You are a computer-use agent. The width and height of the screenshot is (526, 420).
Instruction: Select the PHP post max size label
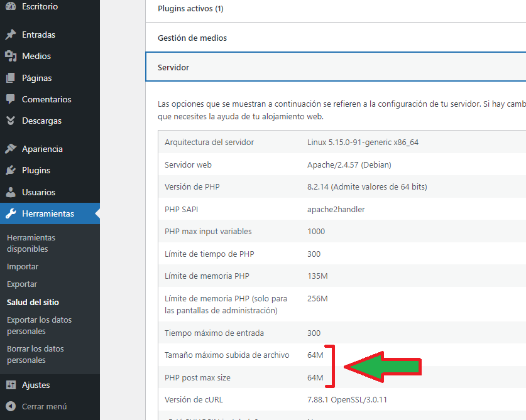click(197, 377)
